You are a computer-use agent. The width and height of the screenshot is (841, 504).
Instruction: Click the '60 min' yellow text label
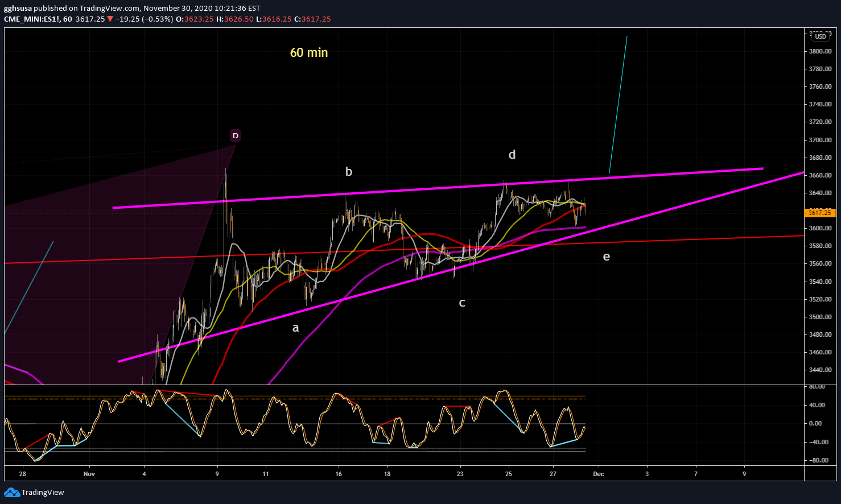[309, 52]
